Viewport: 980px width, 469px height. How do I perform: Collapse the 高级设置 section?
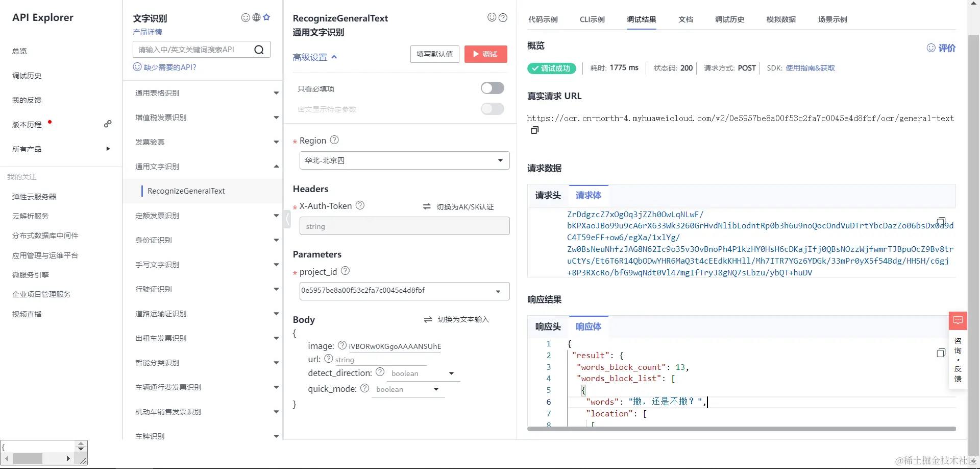click(315, 57)
